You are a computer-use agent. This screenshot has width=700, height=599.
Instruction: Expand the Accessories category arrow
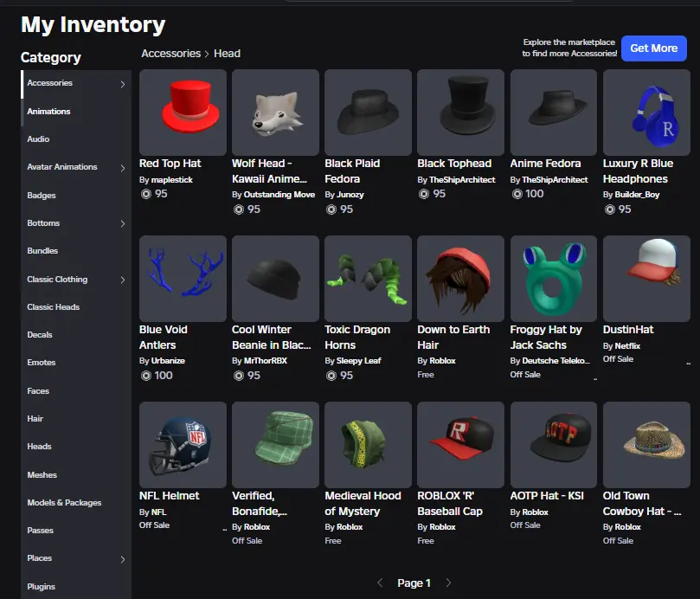(x=122, y=84)
